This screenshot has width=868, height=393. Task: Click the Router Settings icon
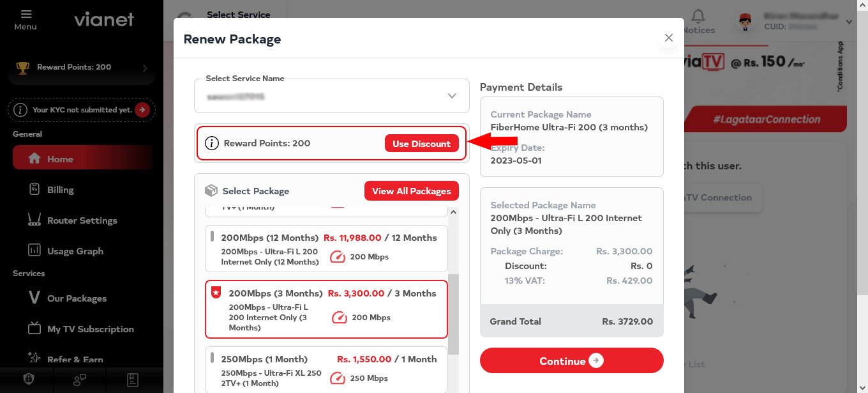click(x=34, y=220)
